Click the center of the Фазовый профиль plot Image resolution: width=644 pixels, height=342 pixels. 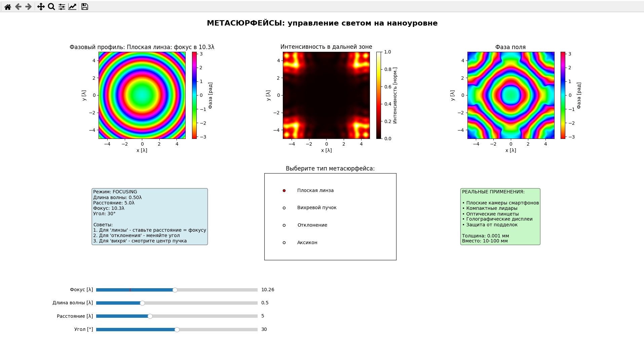tap(142, 95)
